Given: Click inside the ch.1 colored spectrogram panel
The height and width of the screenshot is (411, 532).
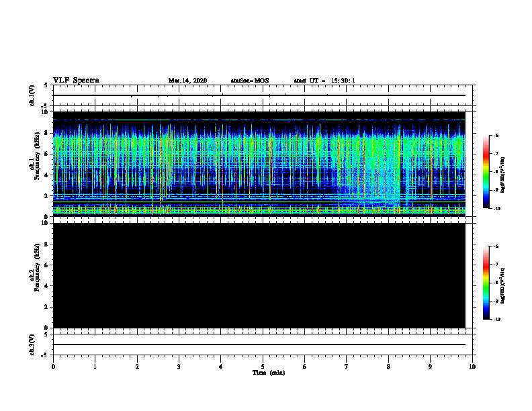Looking at the screenshot, I should [259, 164].
